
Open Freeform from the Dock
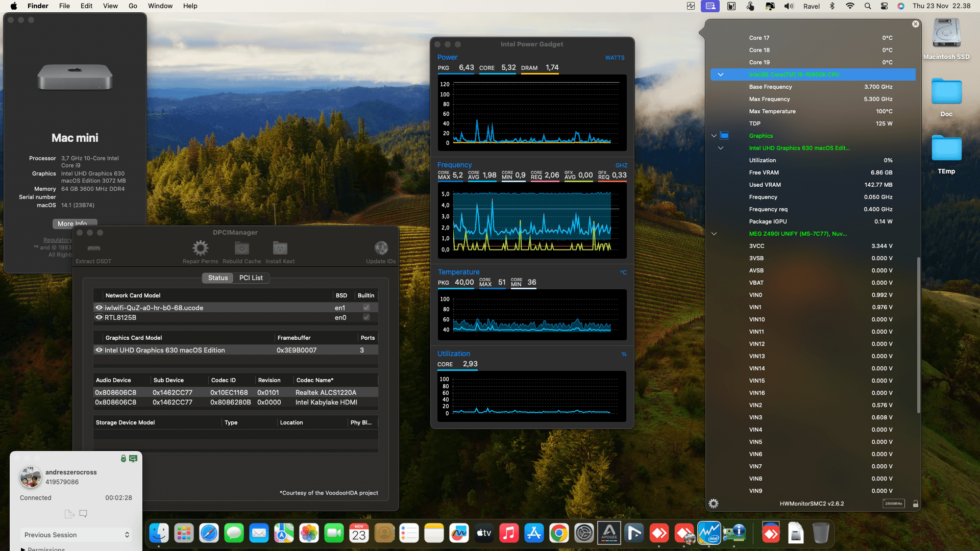pos(459,533)
